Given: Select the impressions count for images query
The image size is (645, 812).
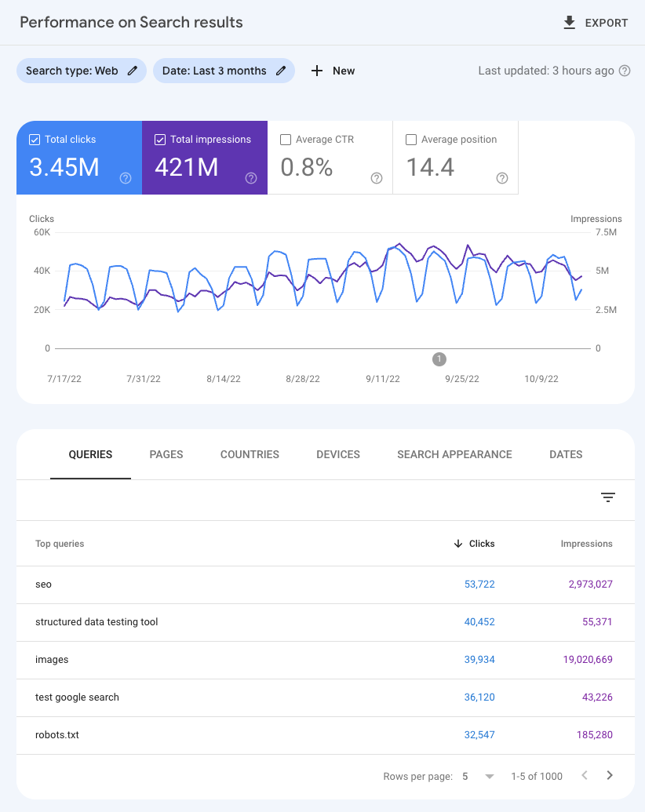Looking at the screenshot, I should [588, 659].
